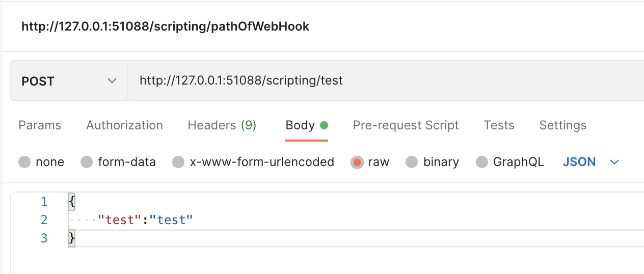Choose the form-data radio option
This screenshot has height=274, width=644.
pos(87,162)
